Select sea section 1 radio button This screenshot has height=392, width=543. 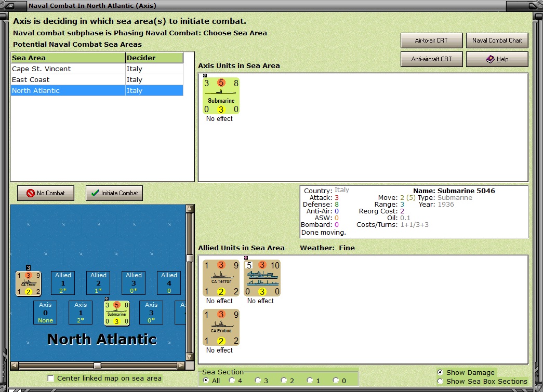(310, 381)
